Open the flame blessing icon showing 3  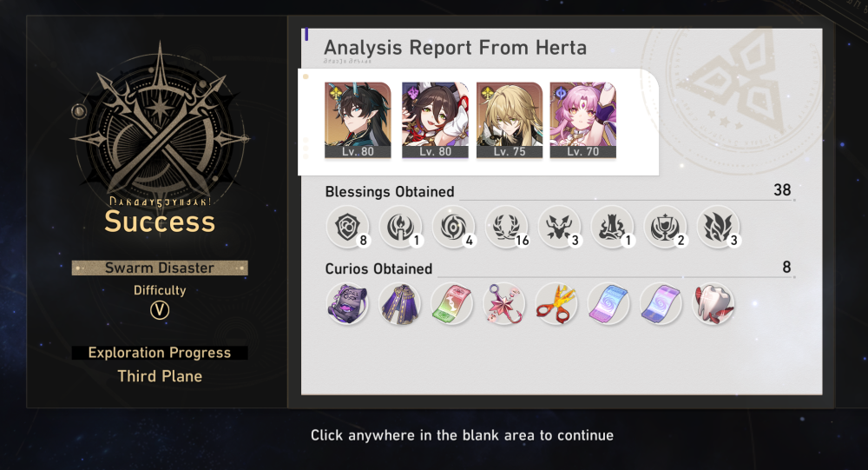[x=718, y=227]
